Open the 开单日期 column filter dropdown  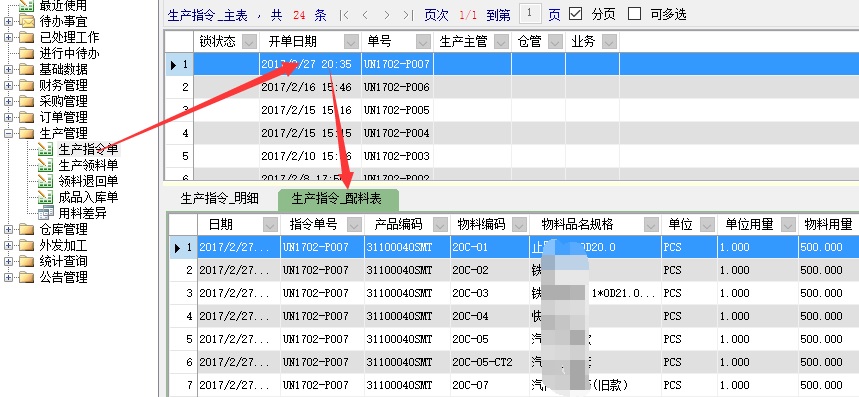[351, 42]
